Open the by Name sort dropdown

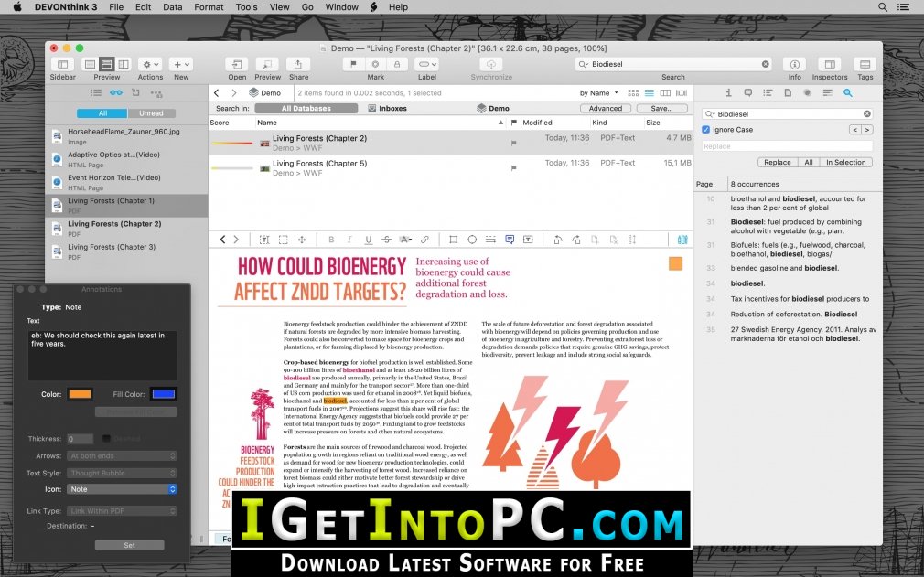[598, 93]
